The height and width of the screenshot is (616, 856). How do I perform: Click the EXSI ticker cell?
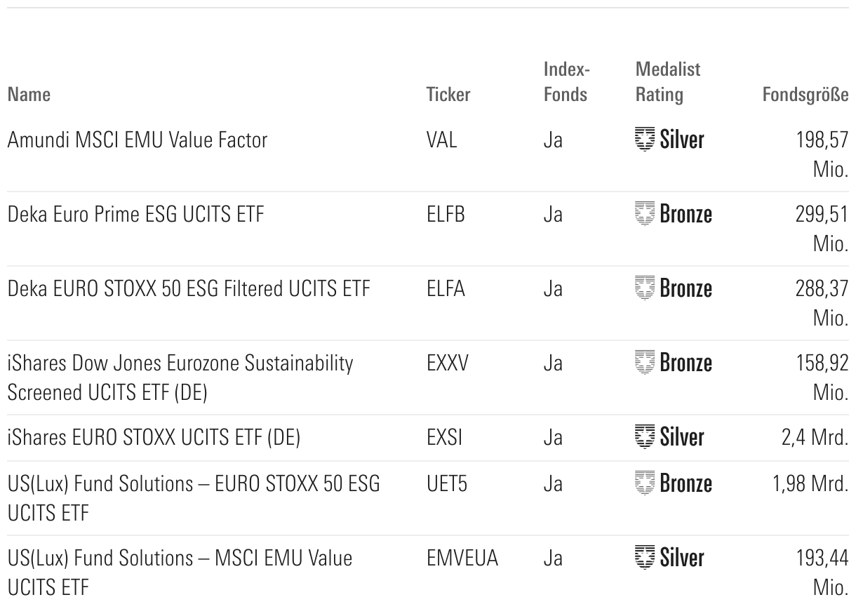pyautogui.click(x=444, y=438)
